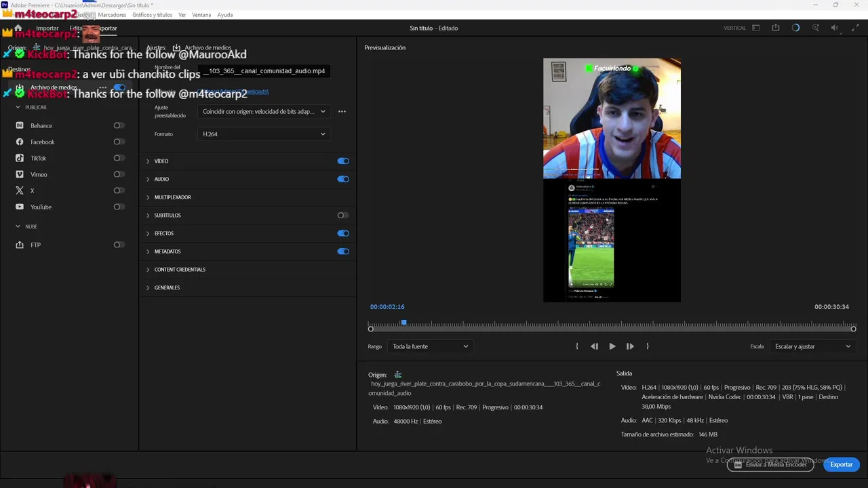Click the YouTube destination icon
868x488 pixels.
(20, 207)
